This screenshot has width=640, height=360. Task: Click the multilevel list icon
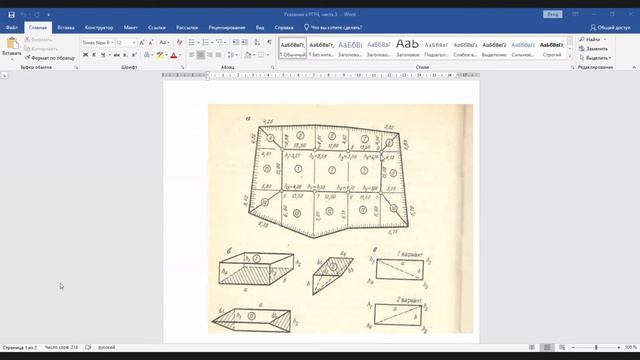coord(220,42)
